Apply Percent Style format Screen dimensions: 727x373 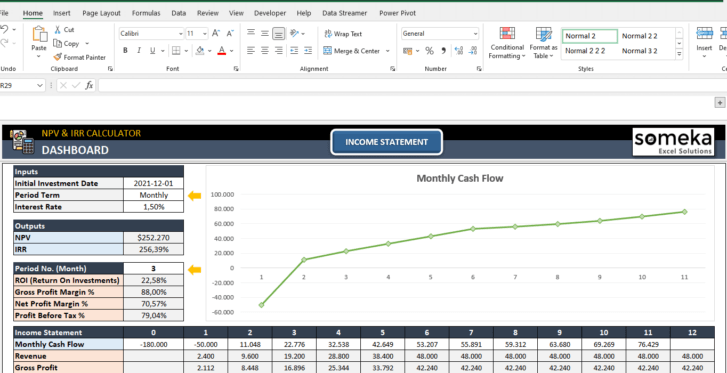[x=430, y=51]
